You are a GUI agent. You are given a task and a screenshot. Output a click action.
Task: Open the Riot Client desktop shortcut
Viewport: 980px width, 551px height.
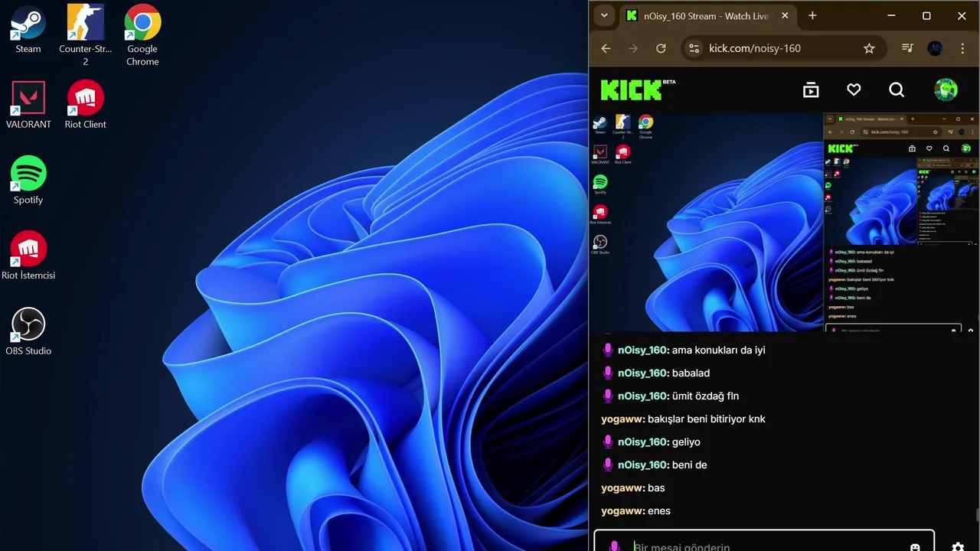86,105
